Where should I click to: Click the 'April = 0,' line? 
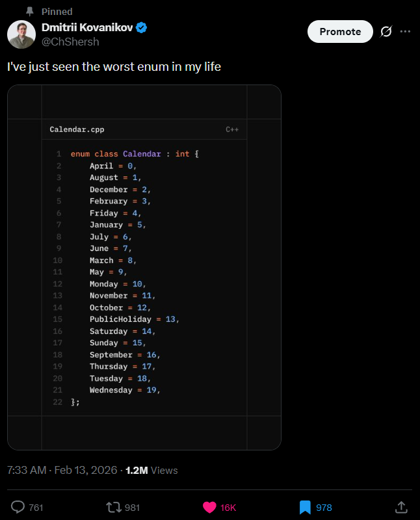(113, 166)
